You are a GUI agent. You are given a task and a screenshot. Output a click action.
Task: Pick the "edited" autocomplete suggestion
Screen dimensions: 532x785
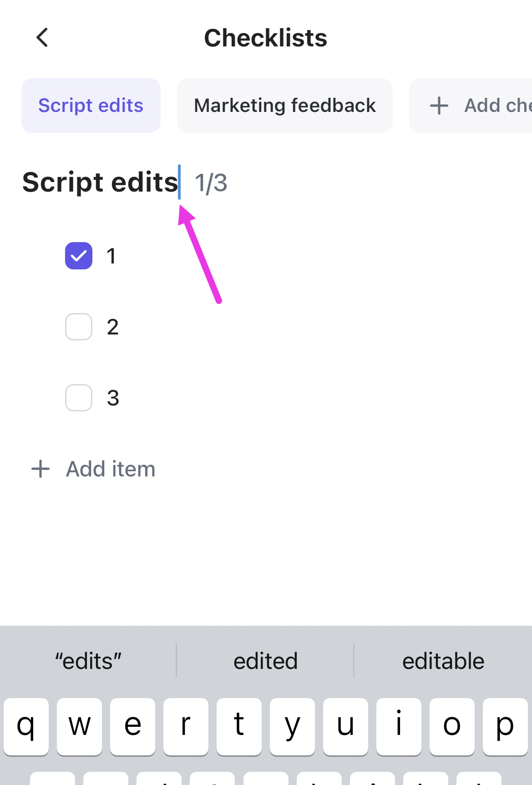pos(265,661)
